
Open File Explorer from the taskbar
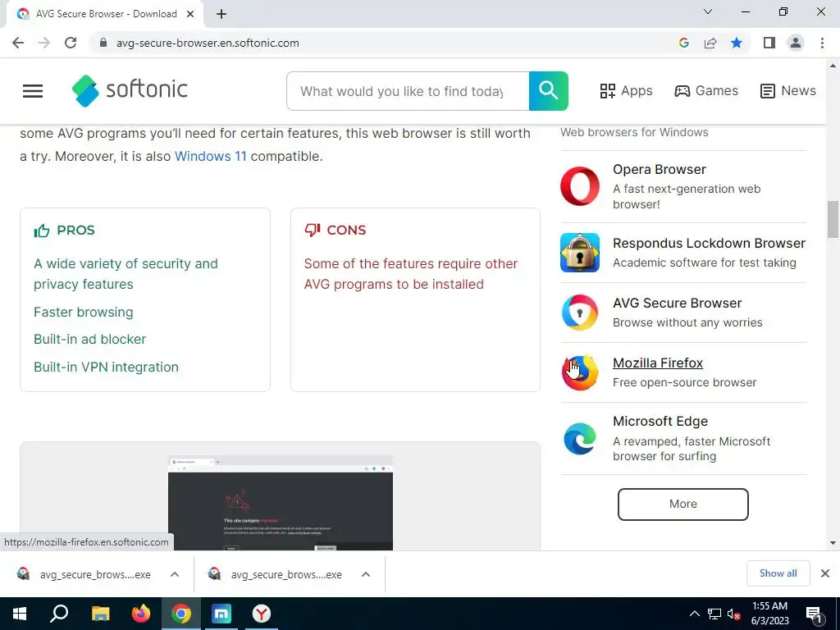point(100,614)
